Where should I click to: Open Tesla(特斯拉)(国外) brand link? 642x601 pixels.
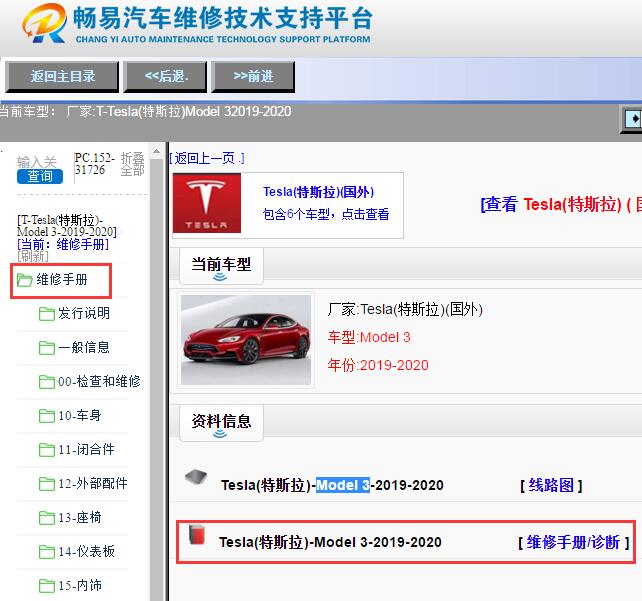click(318, 192)
